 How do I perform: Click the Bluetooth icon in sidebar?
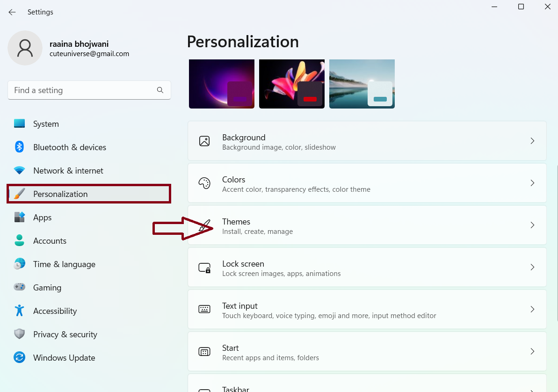click(x=19, y=147)
